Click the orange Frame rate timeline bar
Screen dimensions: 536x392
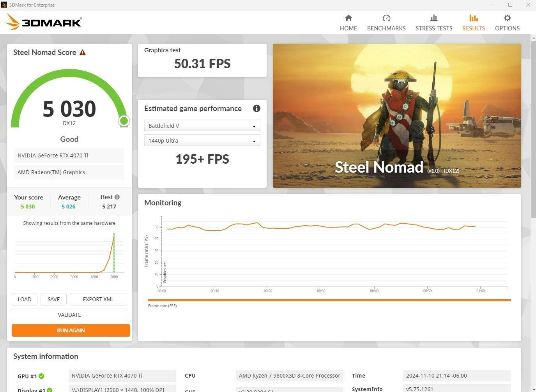[x=329, y=300]
